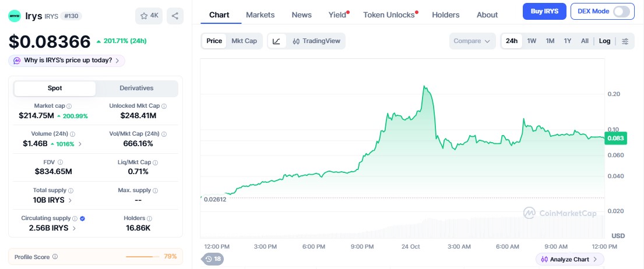Click Volume (24h) info icon
The image size is (644, 269).
coord(73,134)
